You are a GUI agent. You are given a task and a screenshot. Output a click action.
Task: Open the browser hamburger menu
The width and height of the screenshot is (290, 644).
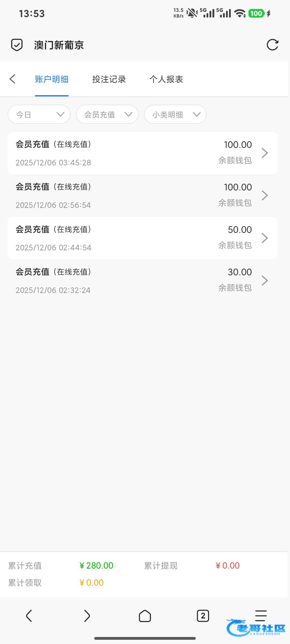click(261, 615)
